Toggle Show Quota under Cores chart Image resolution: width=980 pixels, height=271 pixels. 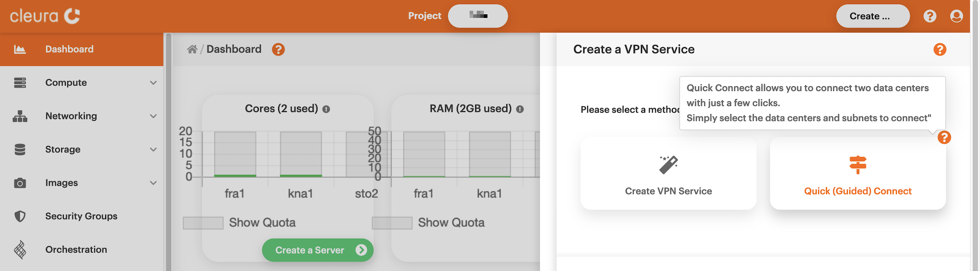pyautogui.click(x=203, y=223)
